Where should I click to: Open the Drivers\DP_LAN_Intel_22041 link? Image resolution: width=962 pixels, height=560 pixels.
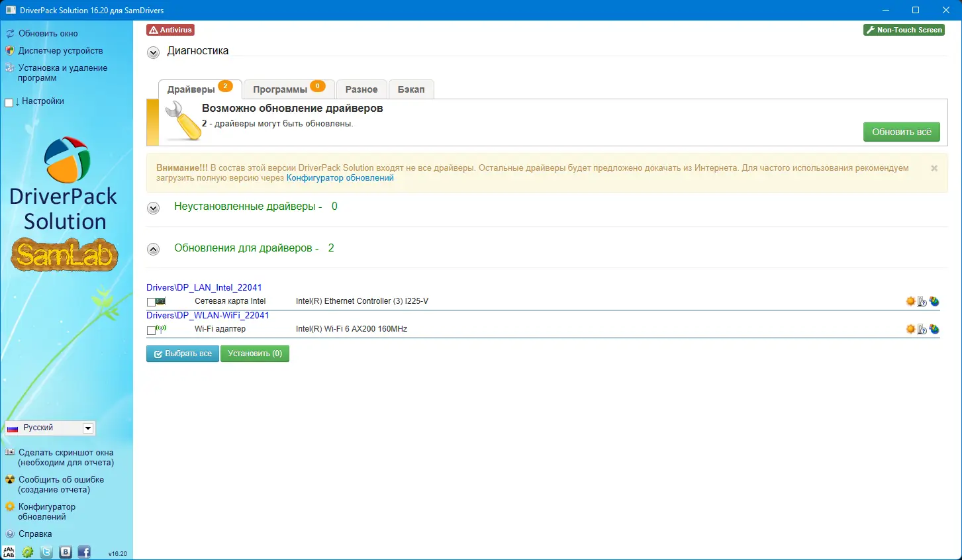click(204, 287)
